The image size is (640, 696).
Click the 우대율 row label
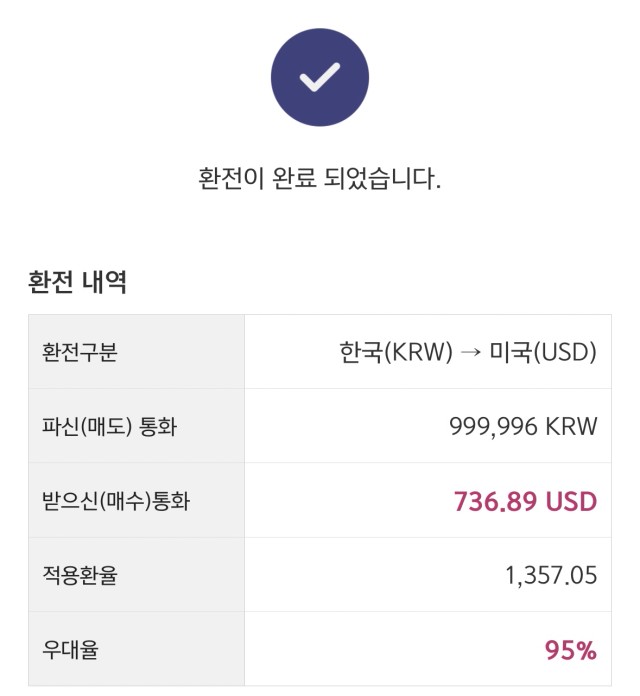[x=70, y=649]
